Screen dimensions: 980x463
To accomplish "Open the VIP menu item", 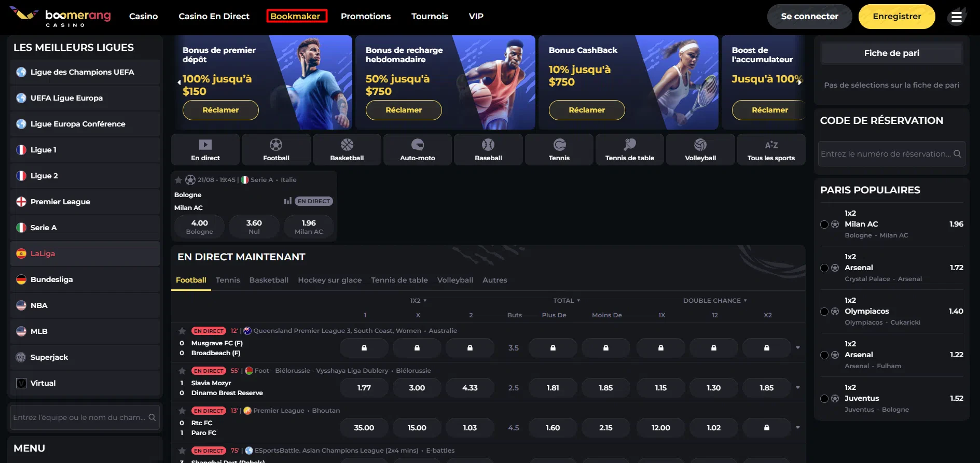I will [476, 17].
